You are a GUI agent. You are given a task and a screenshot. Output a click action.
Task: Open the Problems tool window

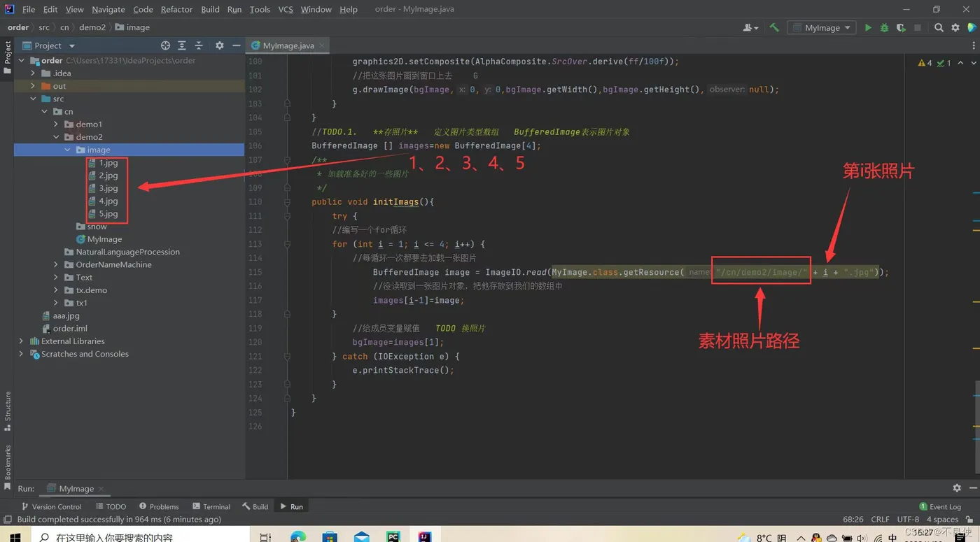[x=159, y=506]
